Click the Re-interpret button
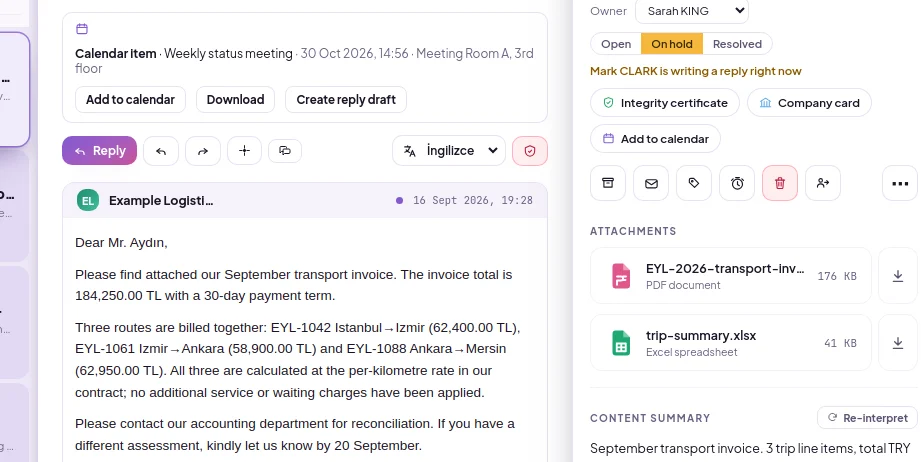Screen dimensions: 924x462 pyautogui.click(x=867, y=418)
